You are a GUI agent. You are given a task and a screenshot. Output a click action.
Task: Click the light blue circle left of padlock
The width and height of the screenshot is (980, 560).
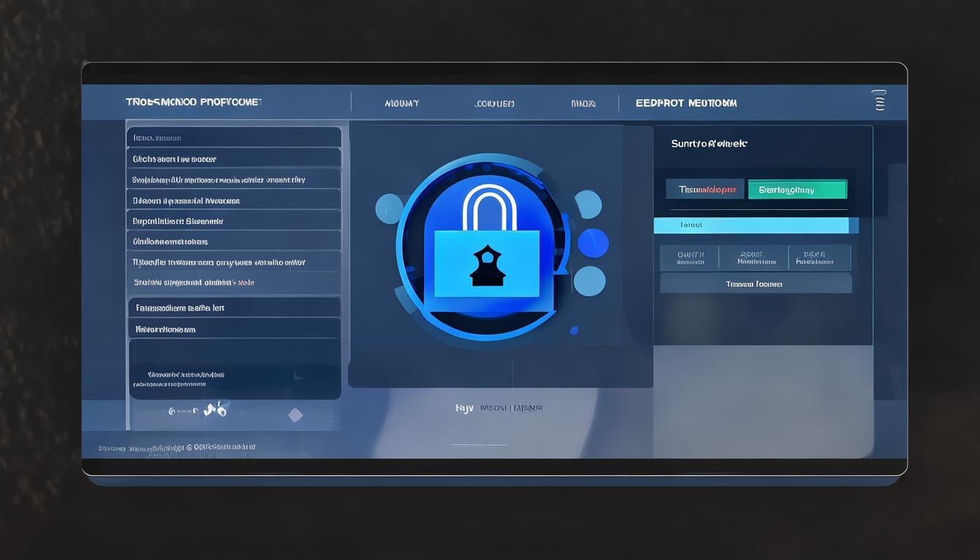tap(389, 208)
